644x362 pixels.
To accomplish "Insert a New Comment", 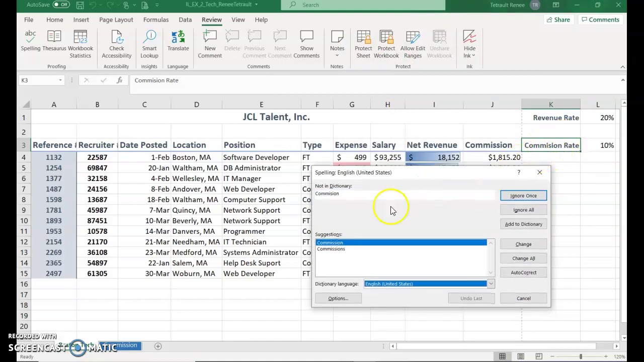I will point(210,44).
